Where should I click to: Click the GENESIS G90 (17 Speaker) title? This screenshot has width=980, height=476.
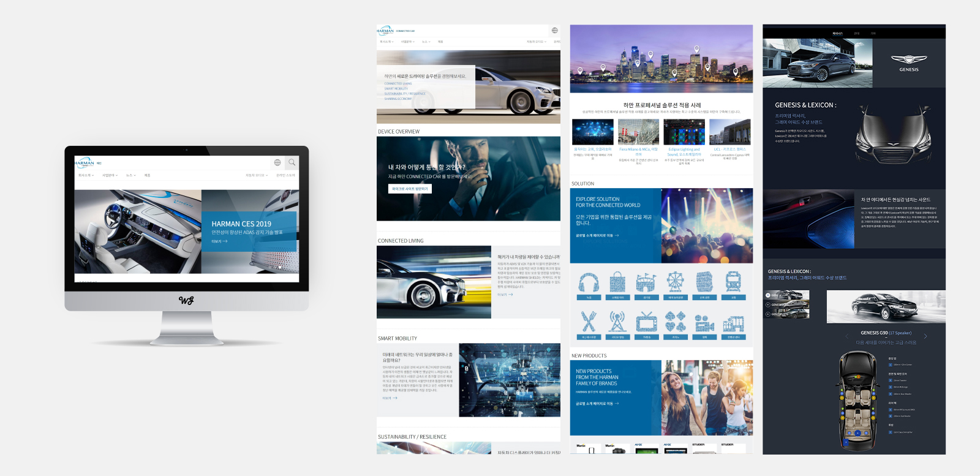click(x=886, y=333)
